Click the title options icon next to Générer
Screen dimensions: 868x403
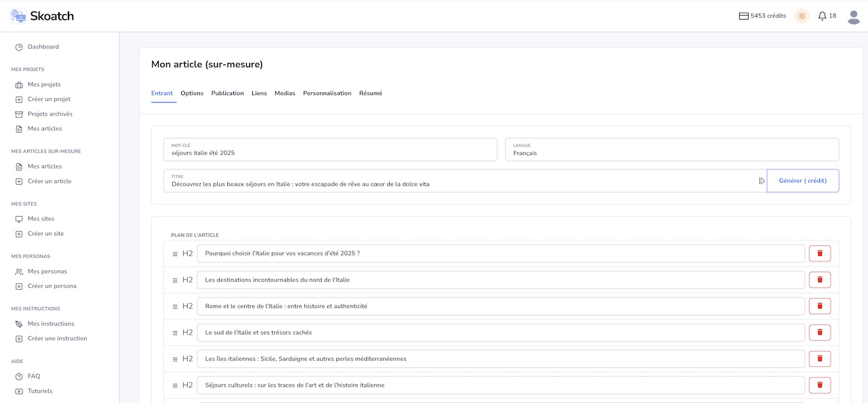point(762,181)
